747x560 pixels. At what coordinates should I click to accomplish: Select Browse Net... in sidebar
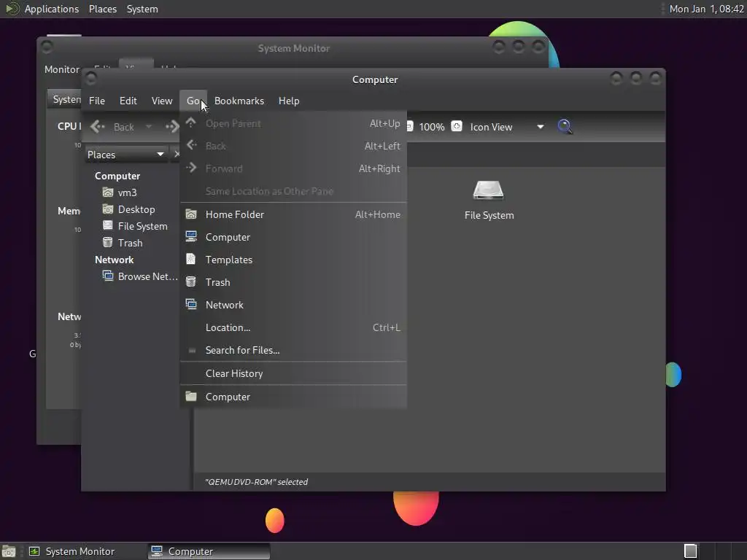click(x=147, y=276)
